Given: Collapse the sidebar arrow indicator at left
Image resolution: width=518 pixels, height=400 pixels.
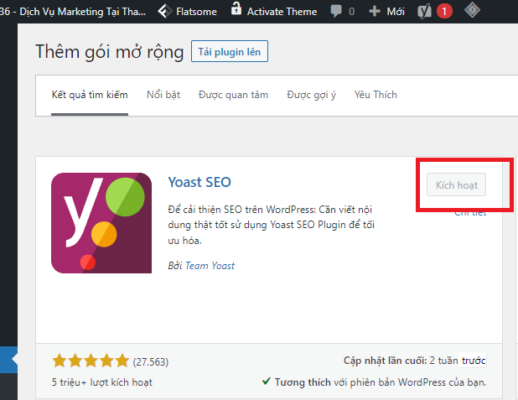Looking at the screenshot, I should pos(15,359).
